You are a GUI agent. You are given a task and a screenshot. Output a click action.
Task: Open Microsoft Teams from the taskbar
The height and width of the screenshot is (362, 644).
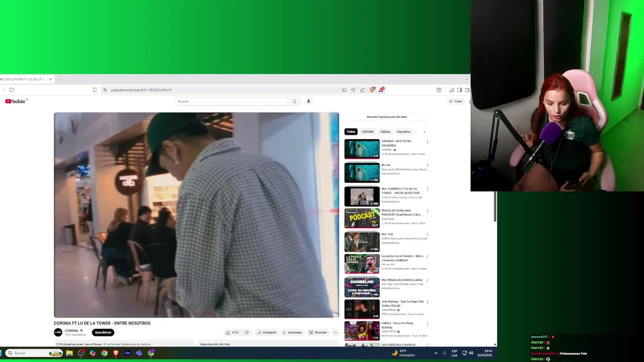139,353
